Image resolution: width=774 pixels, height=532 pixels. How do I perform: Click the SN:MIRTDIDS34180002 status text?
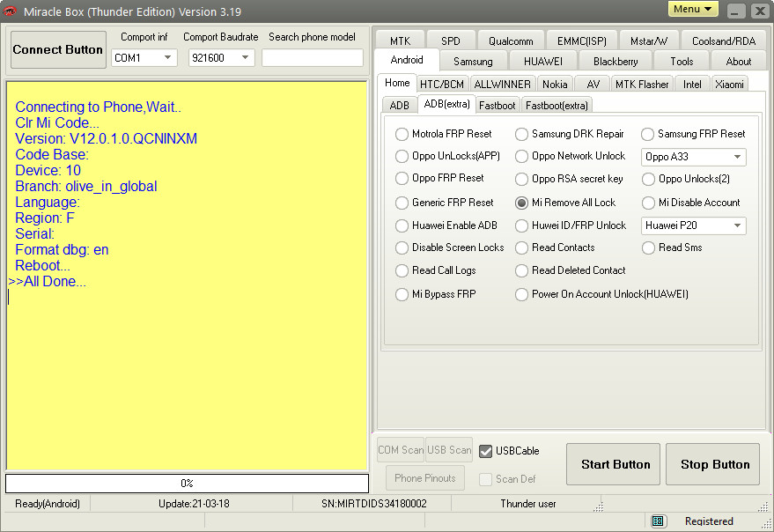[x=373, y=504]
